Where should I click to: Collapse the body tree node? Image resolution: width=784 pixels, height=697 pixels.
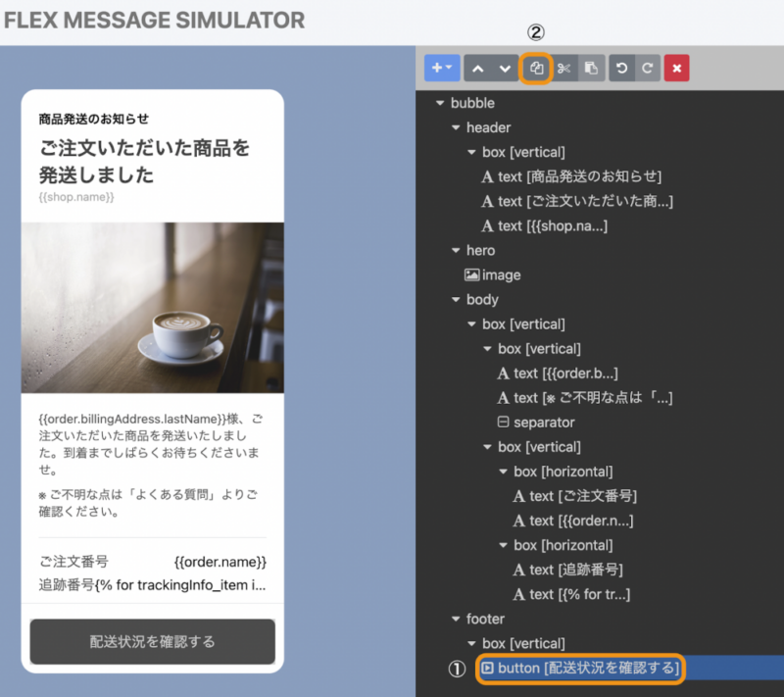(x=456, y=300)
